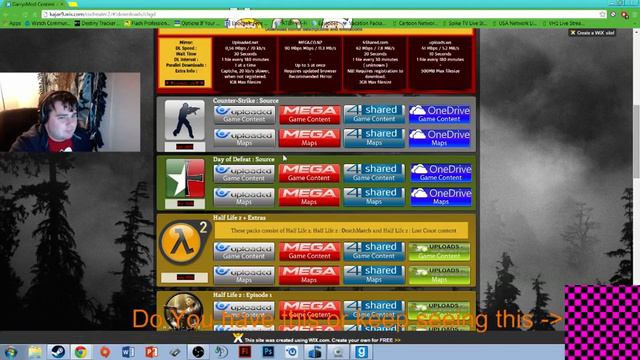Click the Half Life 2 packs description text
Viewport: 640px width, 360px height.
pos(343,231)
